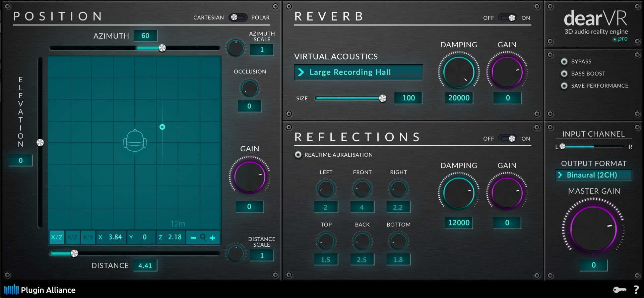The width and height of the screenshot is (644, 298).
Task: Click the Left reflection value 2
Action: (326, 207)
